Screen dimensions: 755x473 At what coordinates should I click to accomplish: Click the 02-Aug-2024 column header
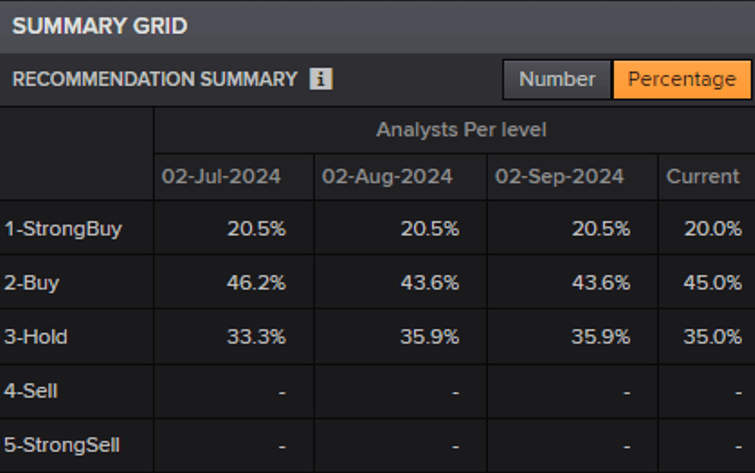tap(387, 176)
